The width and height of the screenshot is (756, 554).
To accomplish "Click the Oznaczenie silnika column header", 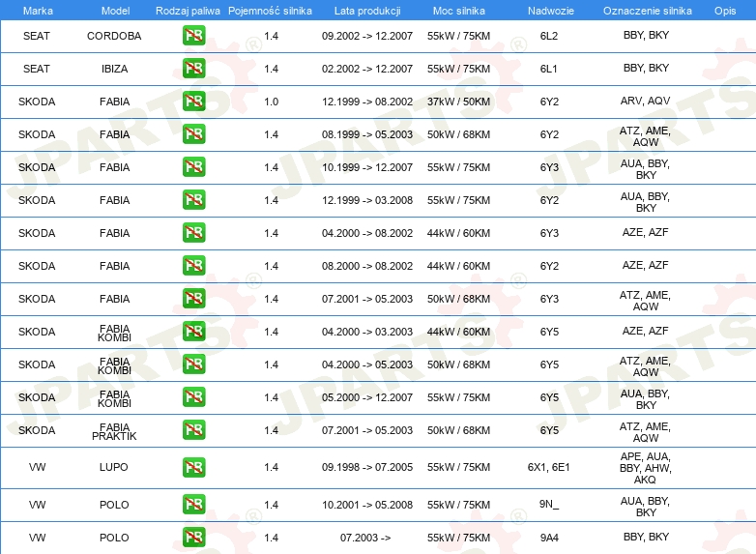I will click(x=648, y=11).
